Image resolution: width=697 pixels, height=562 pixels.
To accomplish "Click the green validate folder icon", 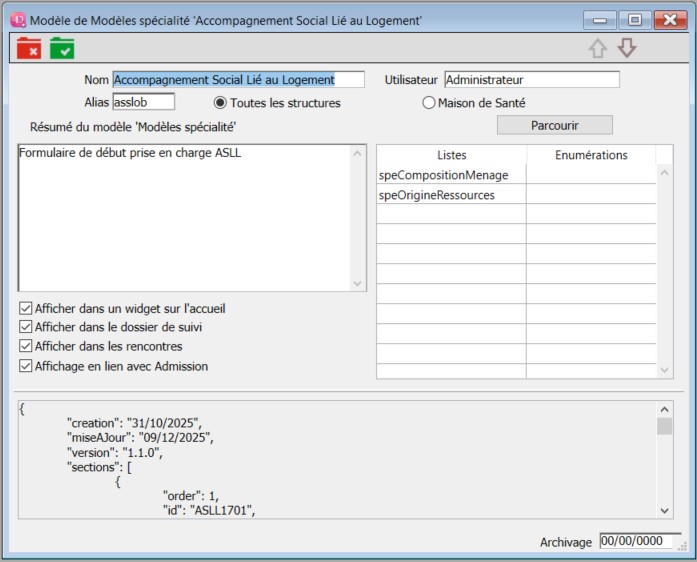I will pyautogui.click(x=62, y=47).
